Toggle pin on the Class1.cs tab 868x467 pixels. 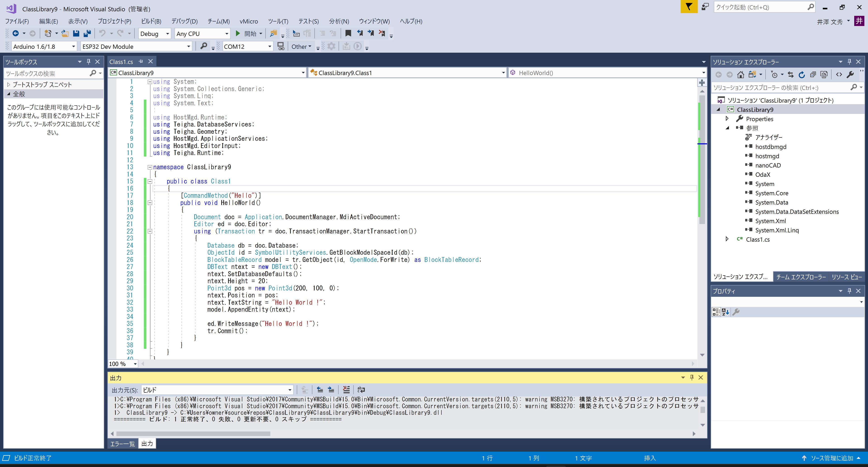click(141, 61)
